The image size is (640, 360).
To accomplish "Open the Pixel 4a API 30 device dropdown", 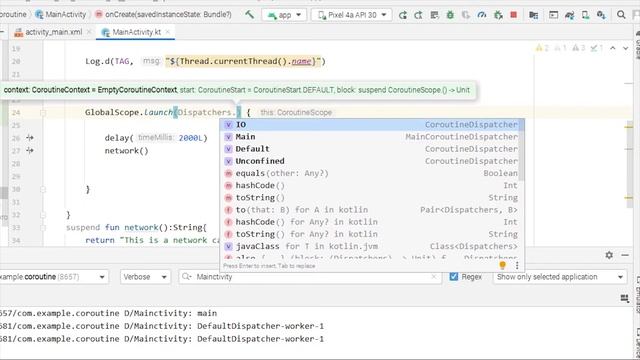I will [x=351, y=15].
